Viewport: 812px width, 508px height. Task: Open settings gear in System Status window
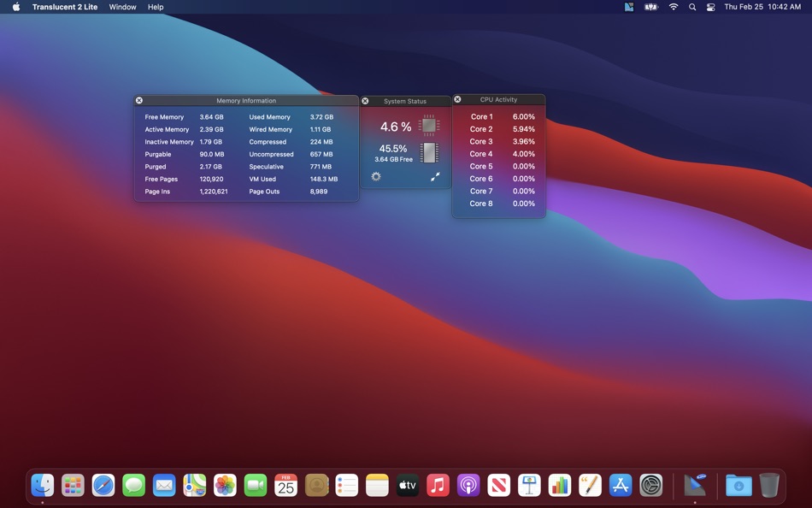point(376,177)
